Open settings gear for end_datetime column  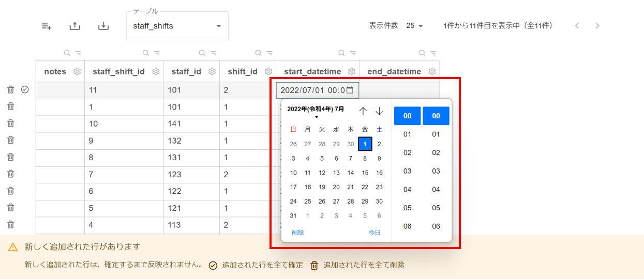(x=432, y=71)
